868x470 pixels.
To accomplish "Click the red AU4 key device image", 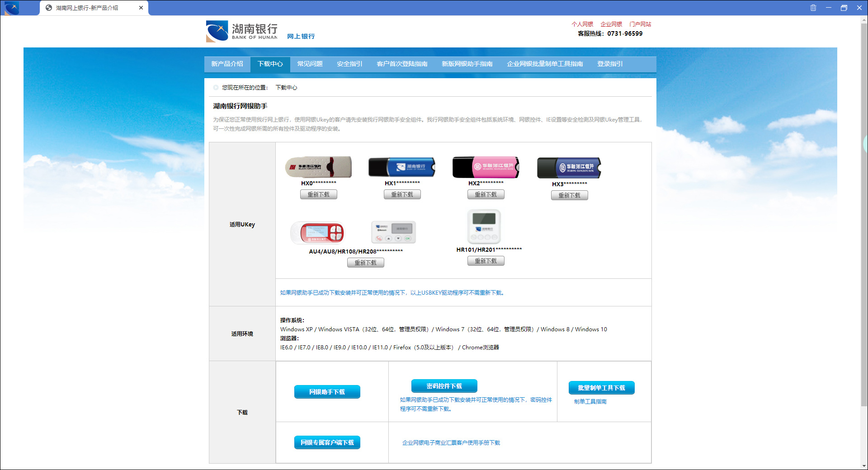I will click(317, 233).
